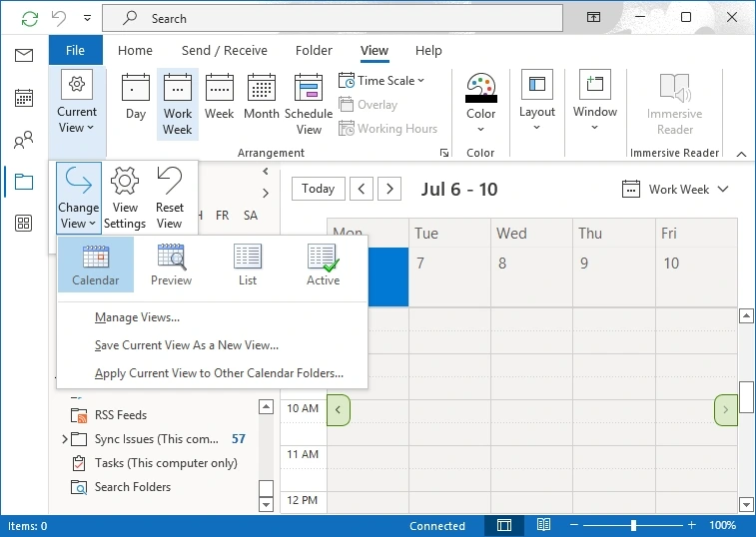Viewport: 756px width, 537px height.
Task: Click the status bar zoom slider handle
Action: (633, 525)
